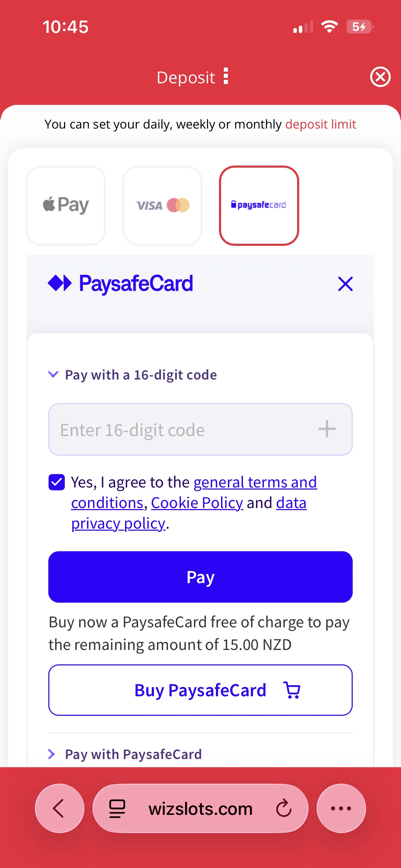Select the paysafecard payment tile

(x=259, y=205)
